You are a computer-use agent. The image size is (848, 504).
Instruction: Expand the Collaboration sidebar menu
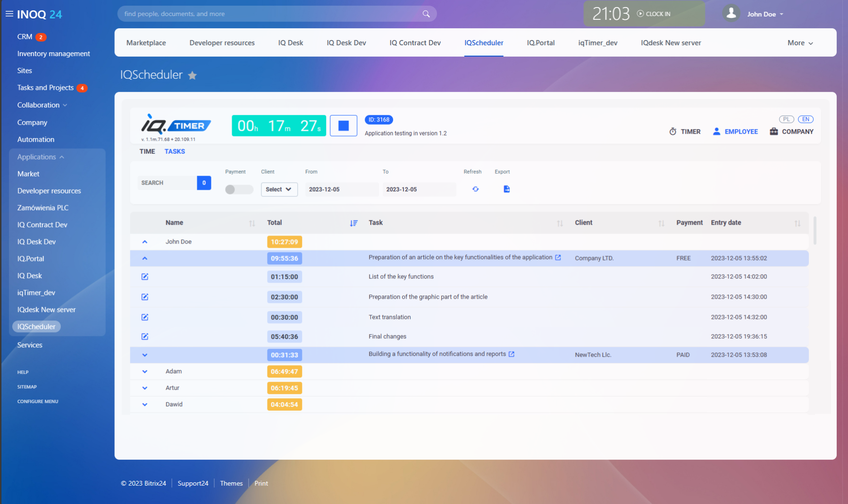(42, 105)
